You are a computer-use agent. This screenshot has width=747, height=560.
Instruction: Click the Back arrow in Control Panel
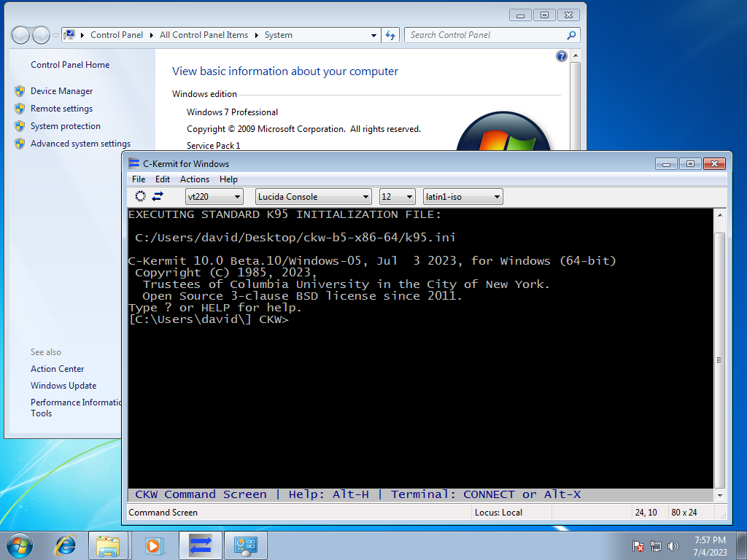pos(20,35)
